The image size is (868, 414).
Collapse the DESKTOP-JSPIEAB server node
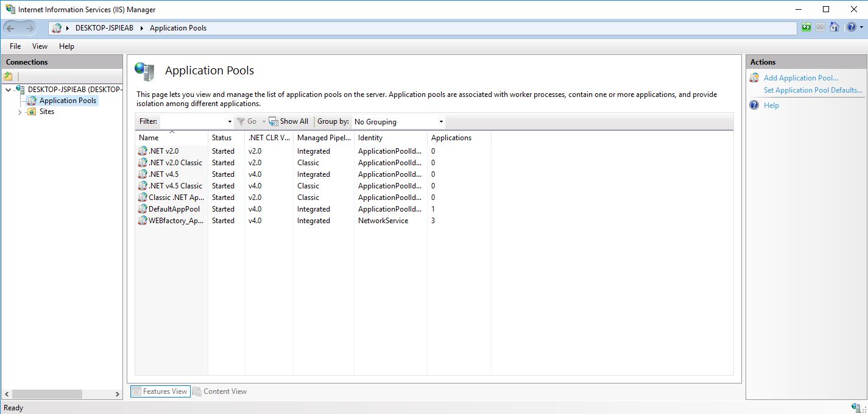click(x=7, y=89)
